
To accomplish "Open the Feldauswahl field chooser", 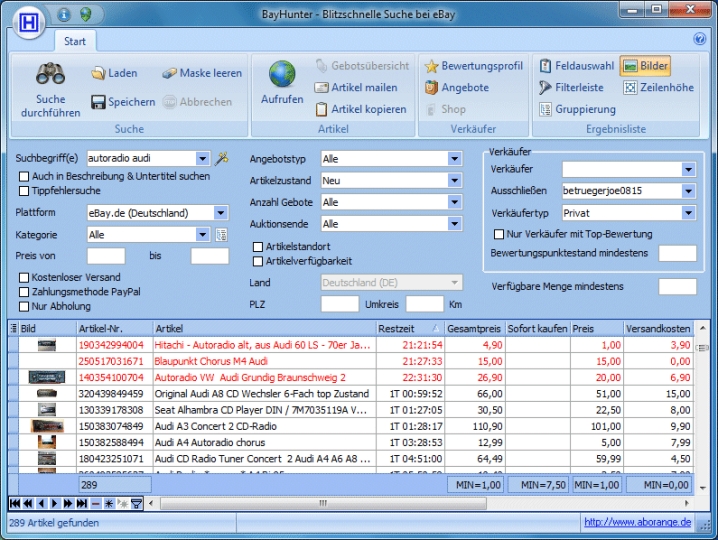I will tap(546, 66).
